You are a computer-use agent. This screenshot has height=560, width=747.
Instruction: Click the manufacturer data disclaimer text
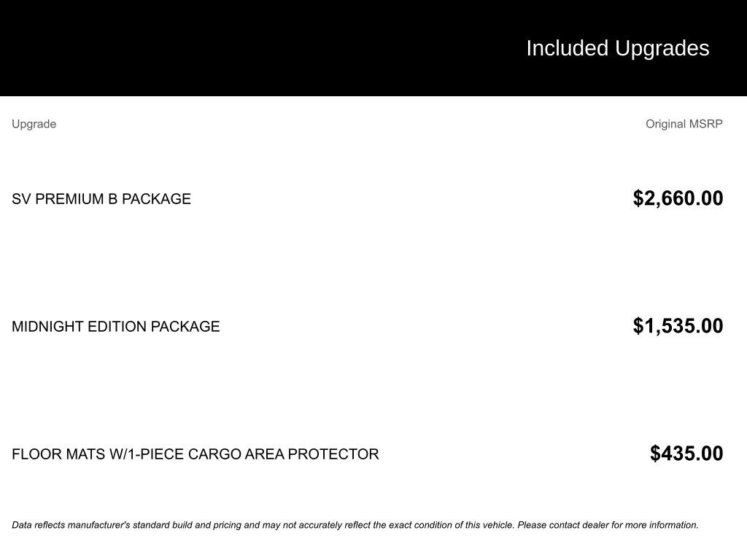355,525
